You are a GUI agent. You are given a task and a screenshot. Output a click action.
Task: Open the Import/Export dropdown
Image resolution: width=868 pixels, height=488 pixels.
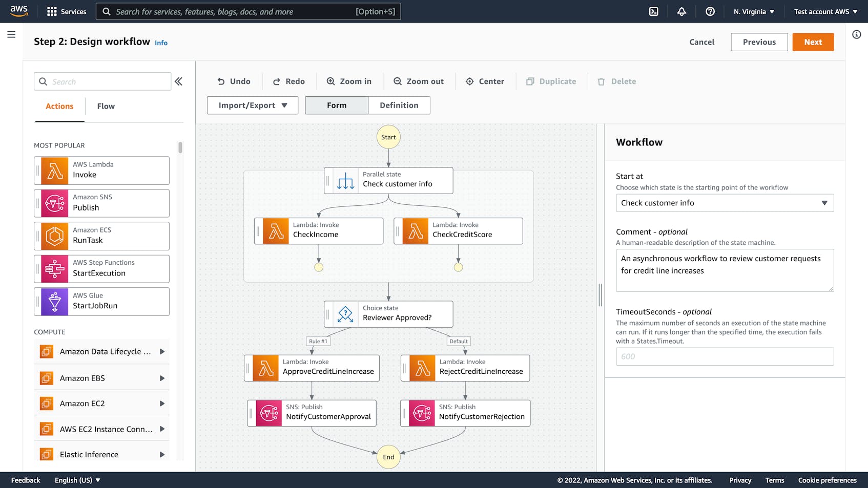click(x=252, y=105)
